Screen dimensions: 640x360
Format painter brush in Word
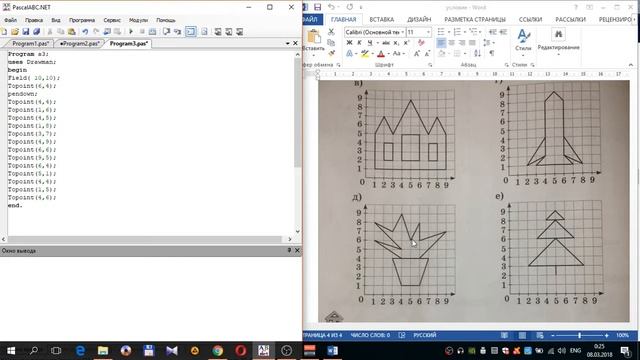(331, 53)
